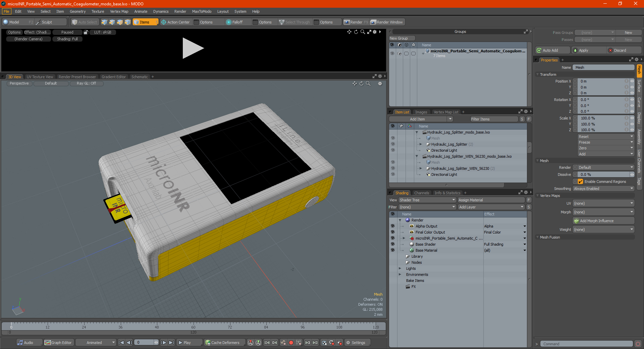644x349 pixels.
Task: Open Shader Tree view dropdown
Action: tap(427, 200)
